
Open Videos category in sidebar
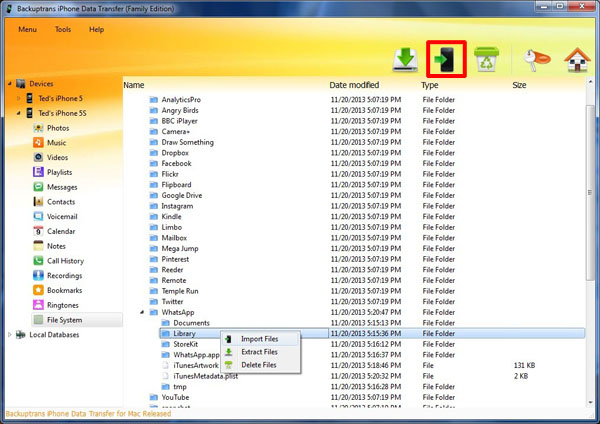tap(57, 158)
